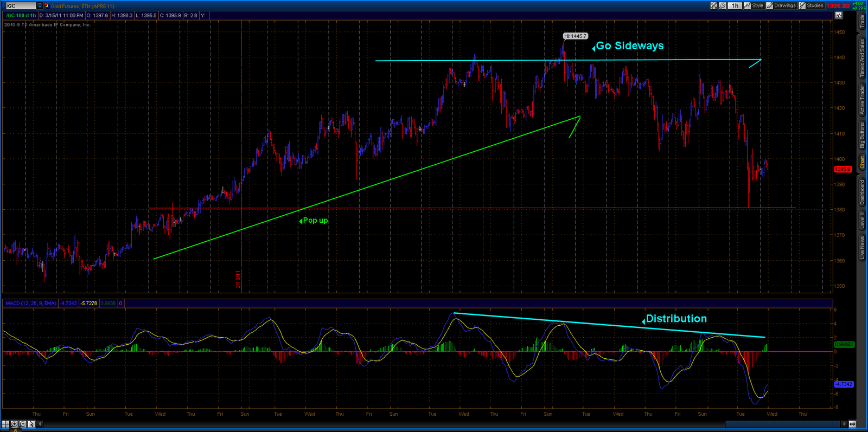Open the Style menu
This screenshot has width=868, height=432.
pyautogui.click(x=754, y=5)
